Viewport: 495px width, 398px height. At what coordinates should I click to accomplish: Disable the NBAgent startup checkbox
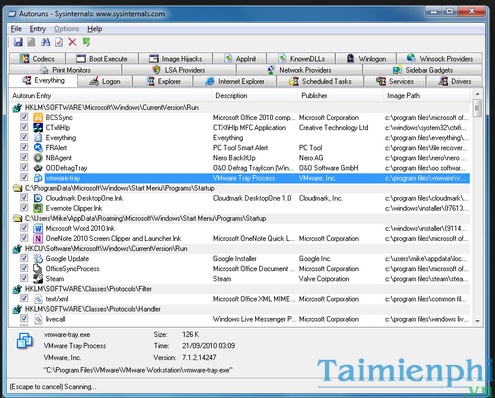tap(24, 157)
